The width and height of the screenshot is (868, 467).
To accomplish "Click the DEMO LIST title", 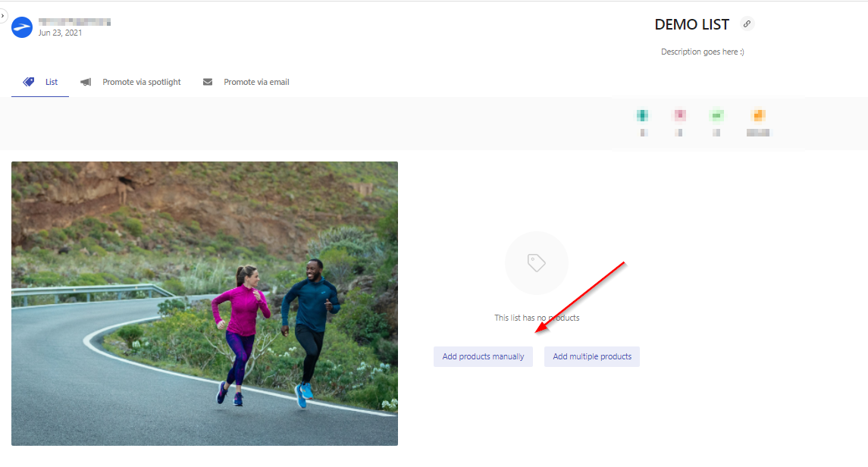I will coord(692,24).
